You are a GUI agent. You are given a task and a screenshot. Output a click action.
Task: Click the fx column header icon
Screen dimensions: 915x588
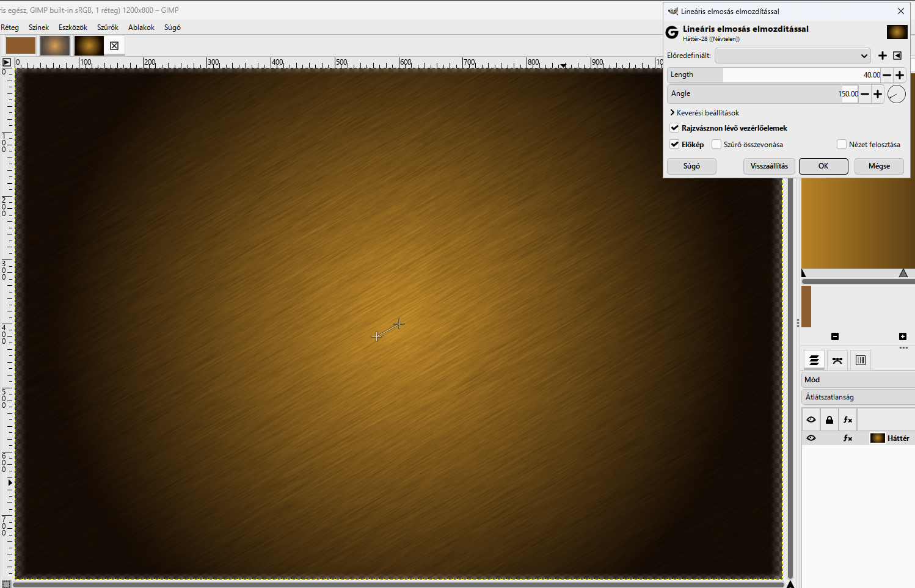[x=848, y=419]
